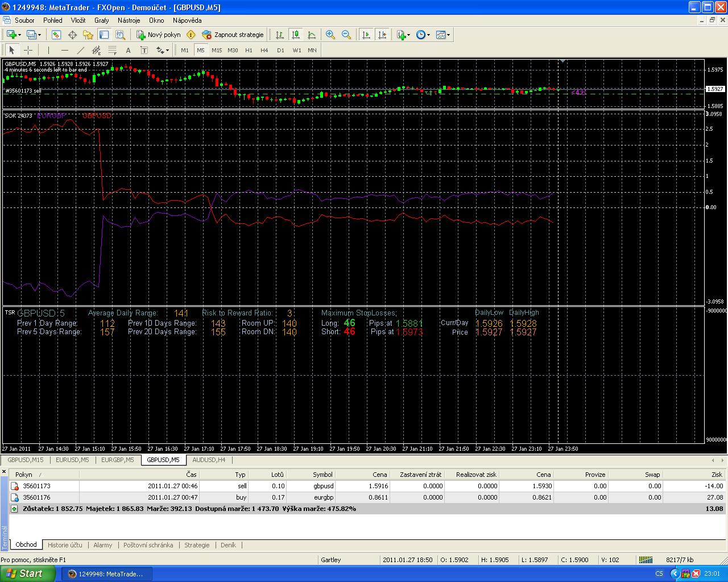Select the Fibonacci retracement tool
The width and height of the screenshot is (728, 582).
[x=112, y=50]
